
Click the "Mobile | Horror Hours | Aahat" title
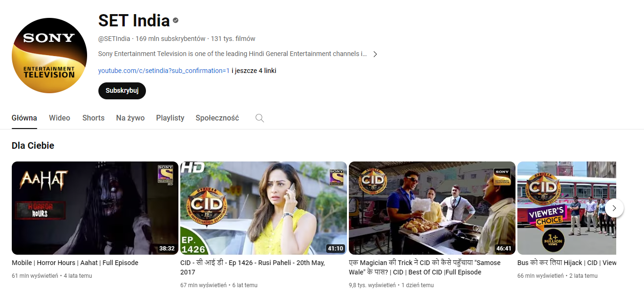point(75,263)
